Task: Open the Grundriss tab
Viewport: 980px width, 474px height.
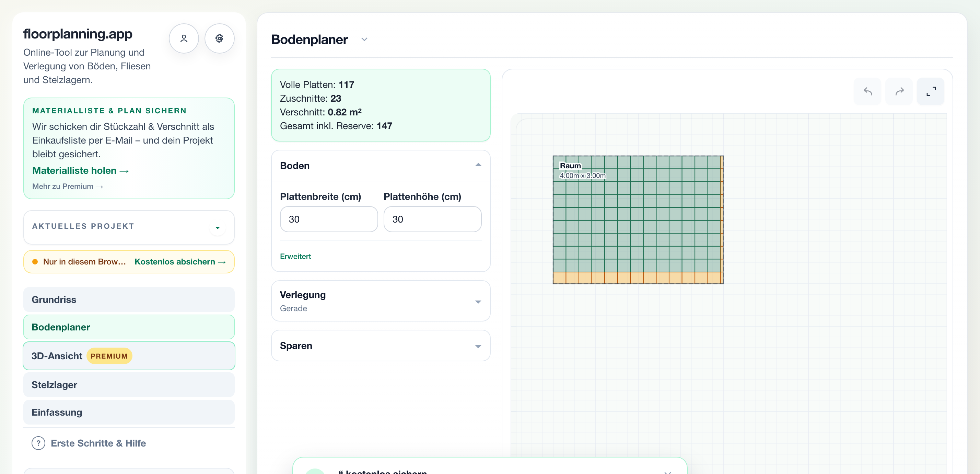Action: pos(129,300)
